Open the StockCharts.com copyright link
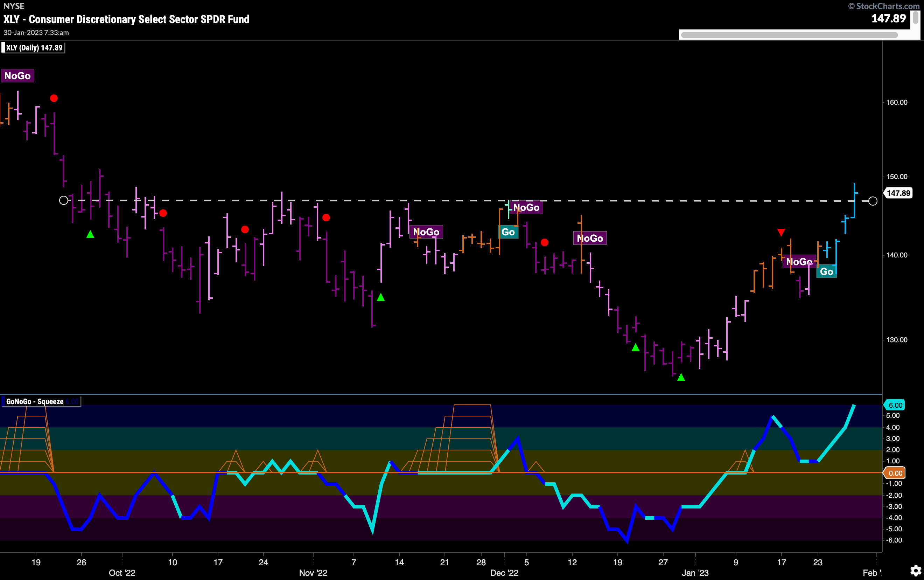The height and width of the screenshot is (580, 924). coord(883,6)
